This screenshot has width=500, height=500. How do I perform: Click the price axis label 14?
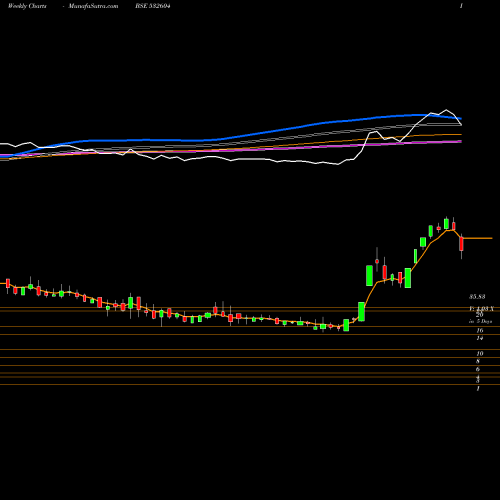click(480, 338)
